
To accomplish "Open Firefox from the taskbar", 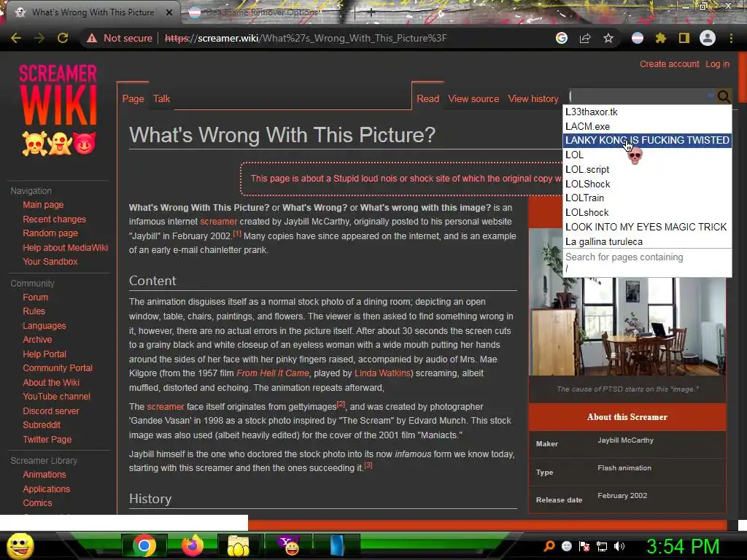I will point(192,545).
